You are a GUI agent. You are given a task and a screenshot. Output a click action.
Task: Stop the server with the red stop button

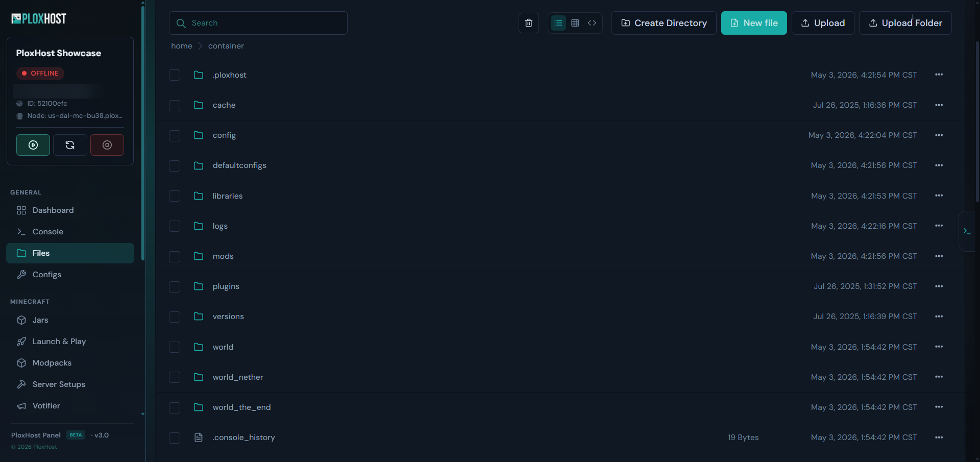(107, 145)
